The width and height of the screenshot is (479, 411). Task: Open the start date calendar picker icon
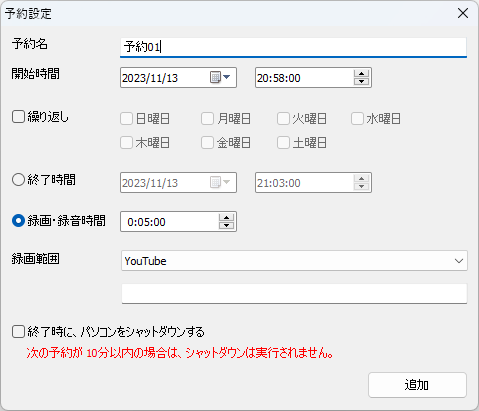pos(215,77)
